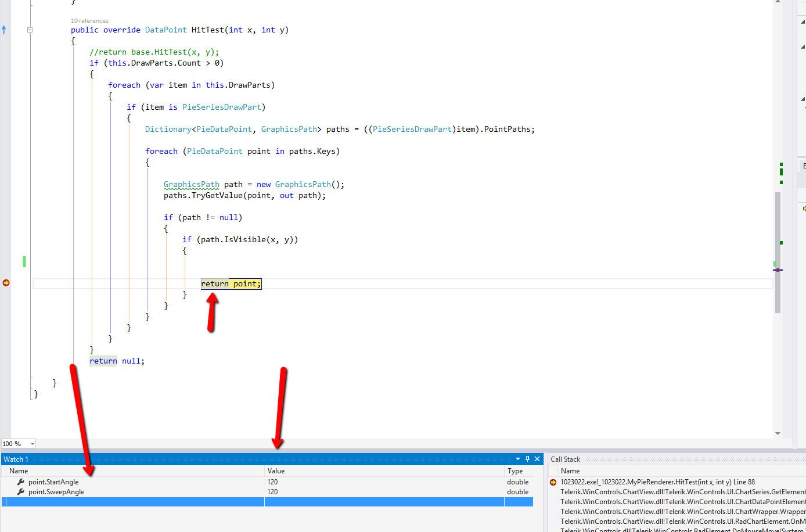Open the 10 references CodeLens link
The height and width of the screenshot is (532, 806).
(89, 21)
